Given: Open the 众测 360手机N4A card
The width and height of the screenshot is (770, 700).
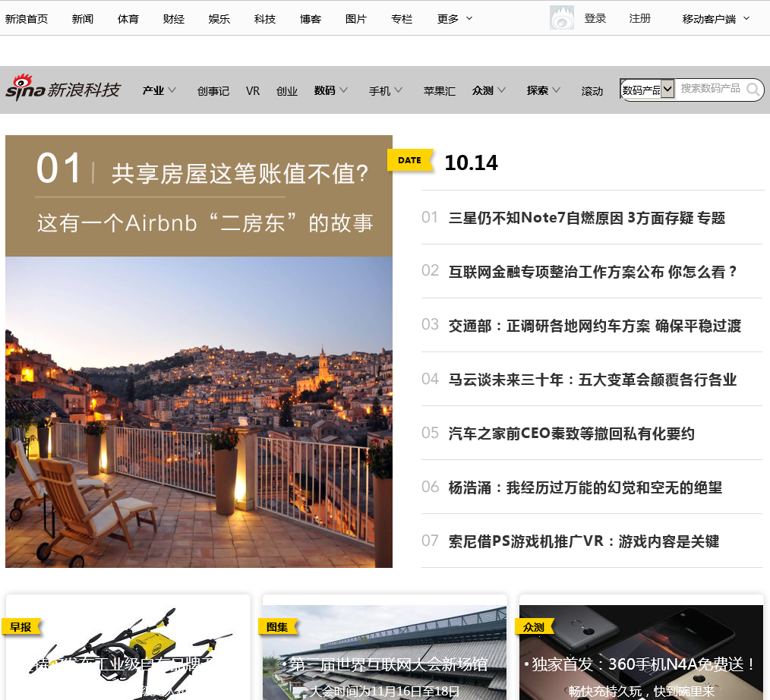Looking at the screenshot, I should point(642,652).
